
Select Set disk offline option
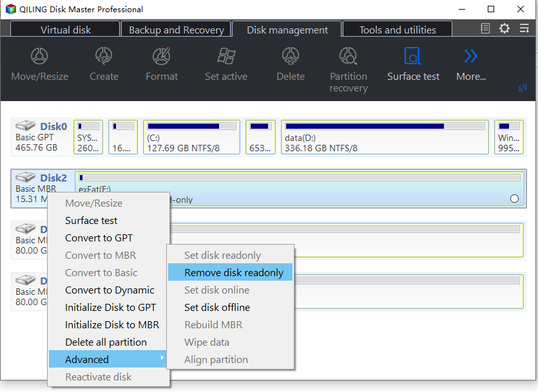(230, 308)
